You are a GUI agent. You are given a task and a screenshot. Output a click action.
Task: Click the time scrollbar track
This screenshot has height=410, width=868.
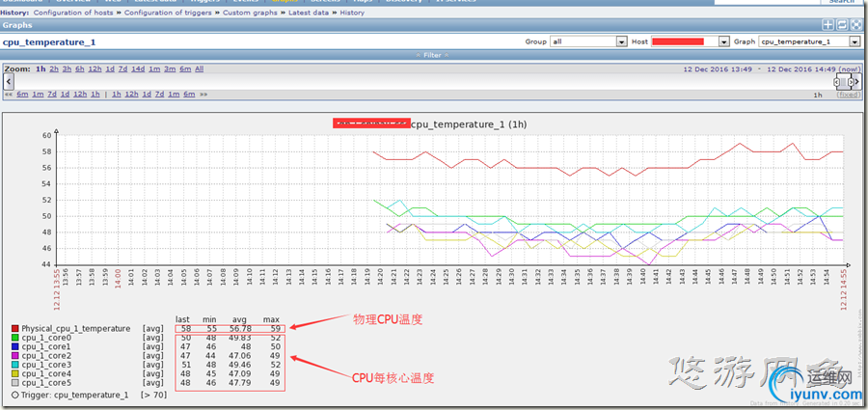[423, 81]
